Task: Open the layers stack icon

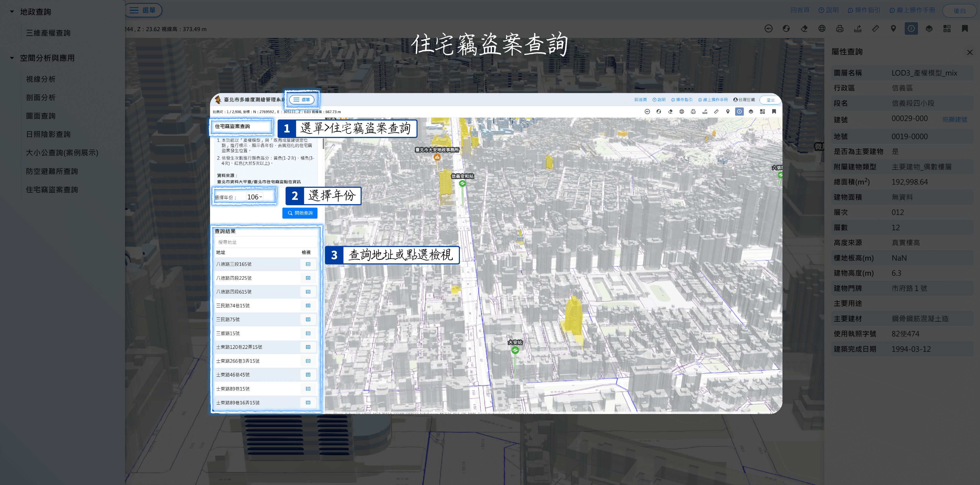Action: pyautogui.click(x=929, y=29)
